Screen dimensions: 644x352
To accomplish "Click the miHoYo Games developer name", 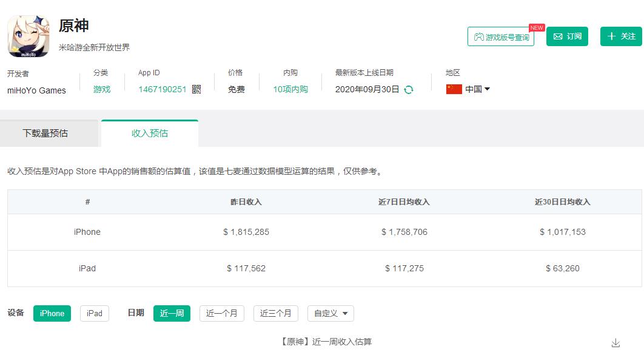I will point(36,90).
